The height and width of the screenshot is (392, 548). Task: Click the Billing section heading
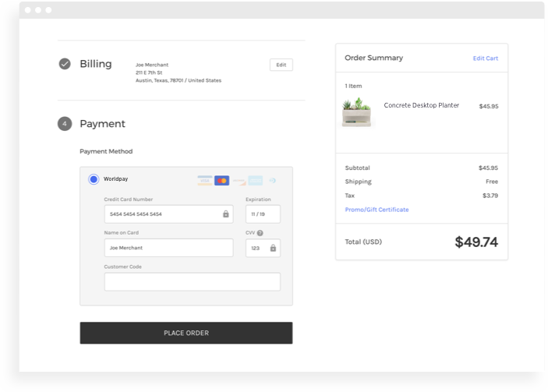(x=96, y=64)
